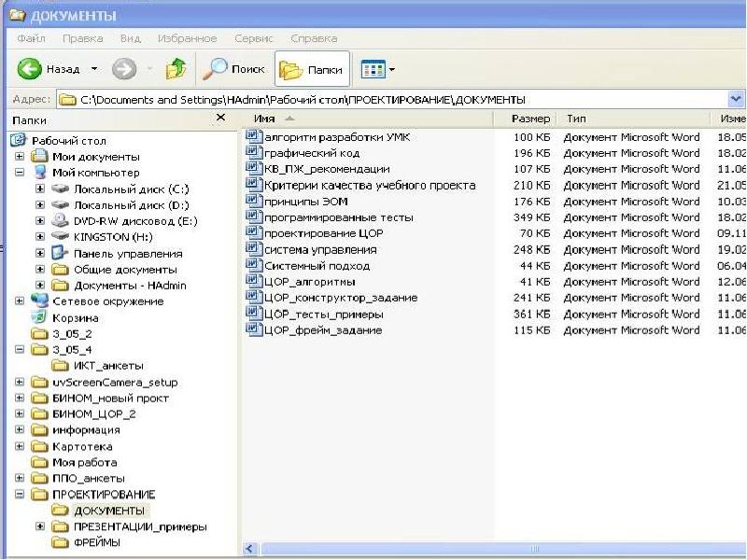
Task: Close the Folders pane with X
Action: [x=220, y=118]
